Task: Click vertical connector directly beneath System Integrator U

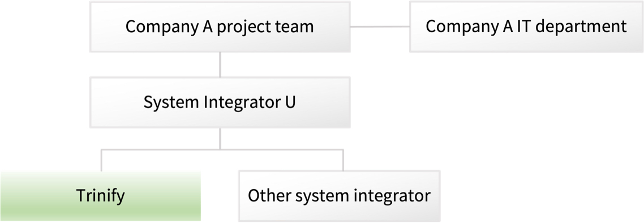Action: tap(220, 139)
